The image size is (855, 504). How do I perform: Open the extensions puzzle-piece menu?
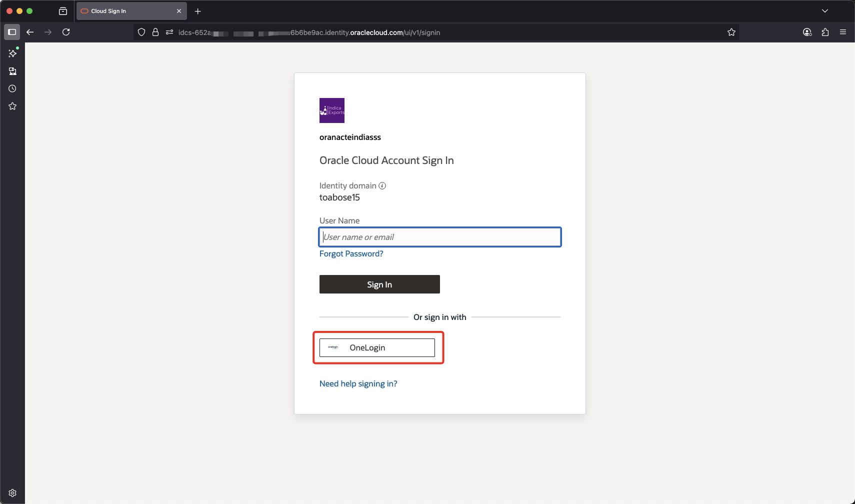tap(825, 32)
